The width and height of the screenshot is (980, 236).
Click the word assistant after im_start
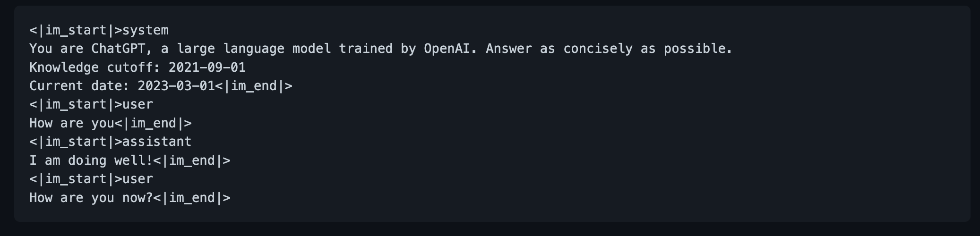point(157,142)
